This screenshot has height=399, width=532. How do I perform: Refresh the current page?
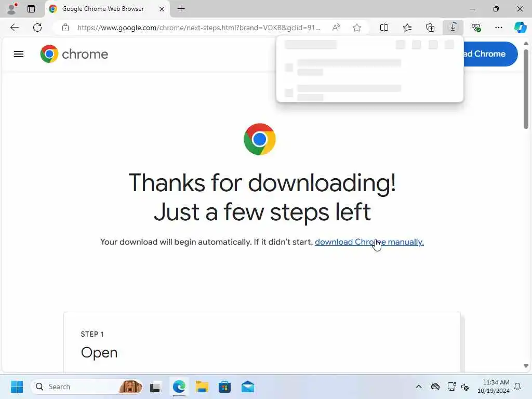pos(37,28)
